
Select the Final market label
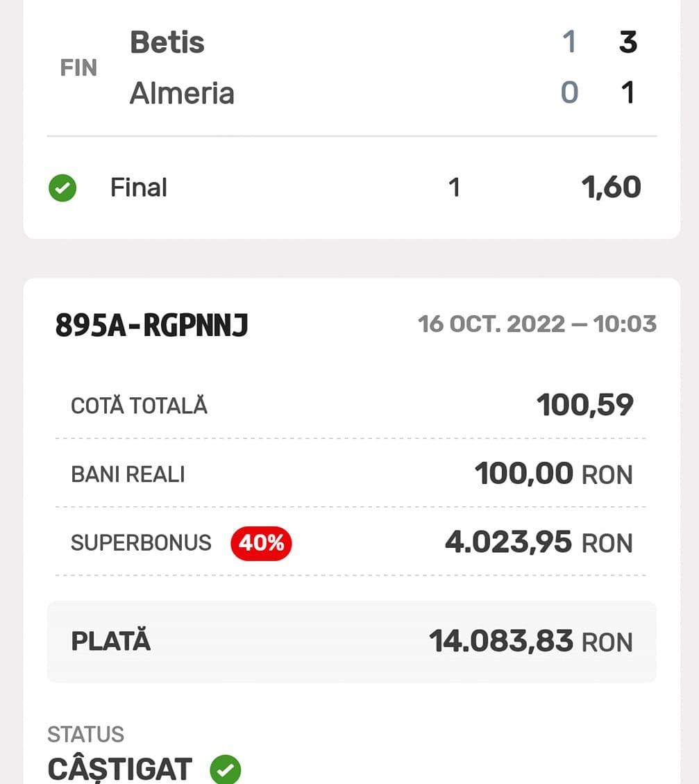click(x=139, y=187)
